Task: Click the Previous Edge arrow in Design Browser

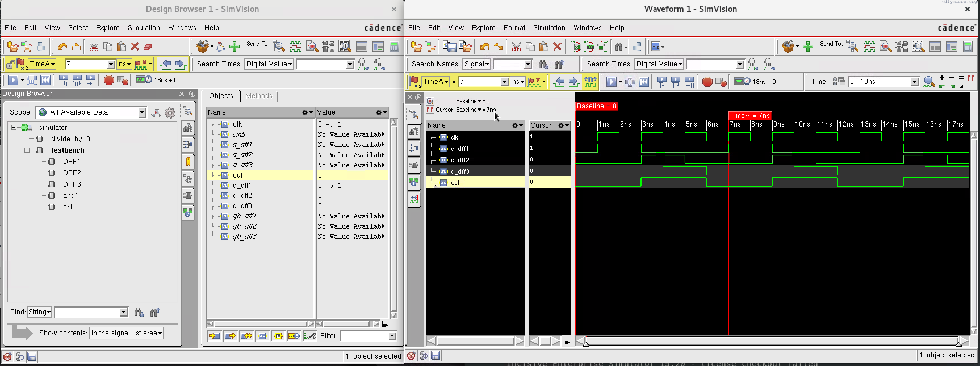Action: pos(166,64)
